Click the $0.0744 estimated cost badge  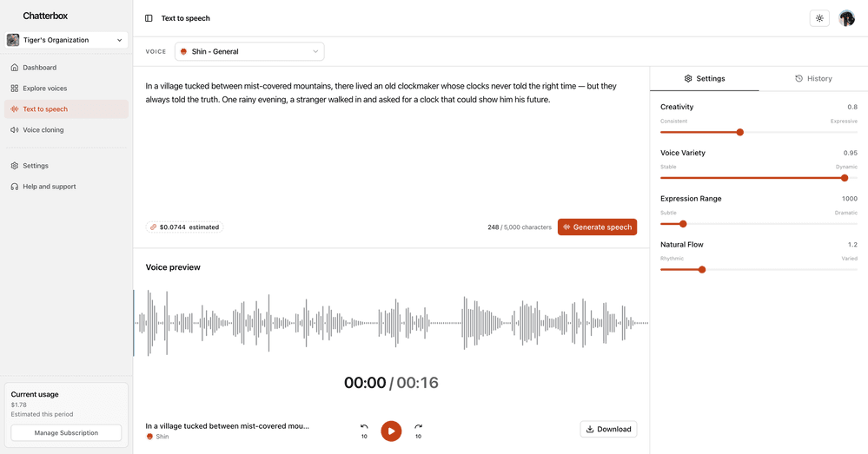184,227
